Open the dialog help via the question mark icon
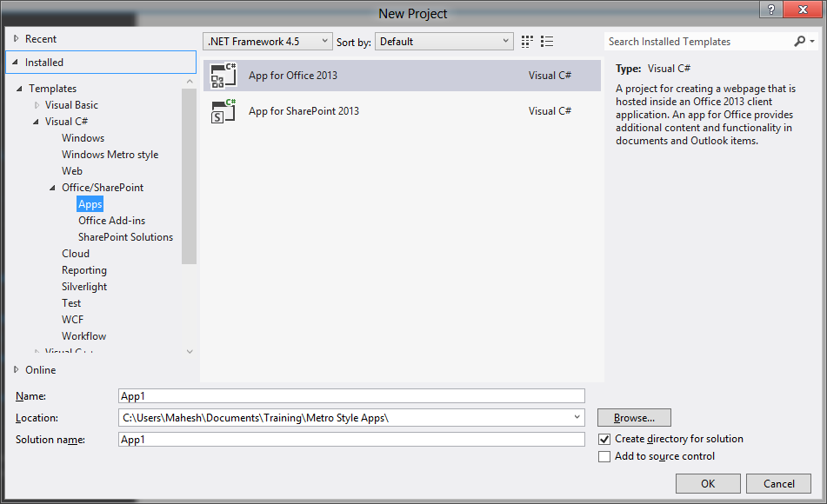The image size is (827, 504). point(772,10)
